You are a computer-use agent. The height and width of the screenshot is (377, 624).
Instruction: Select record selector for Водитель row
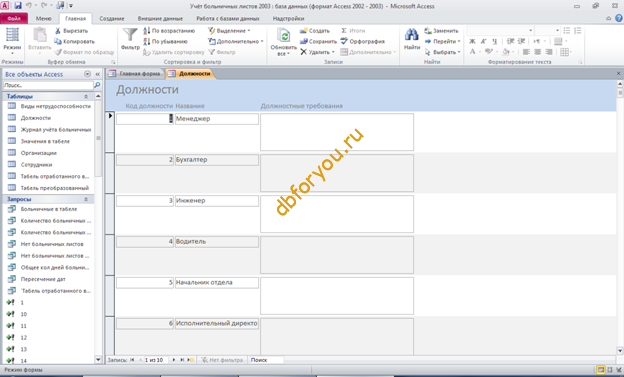tap(109, 255)
